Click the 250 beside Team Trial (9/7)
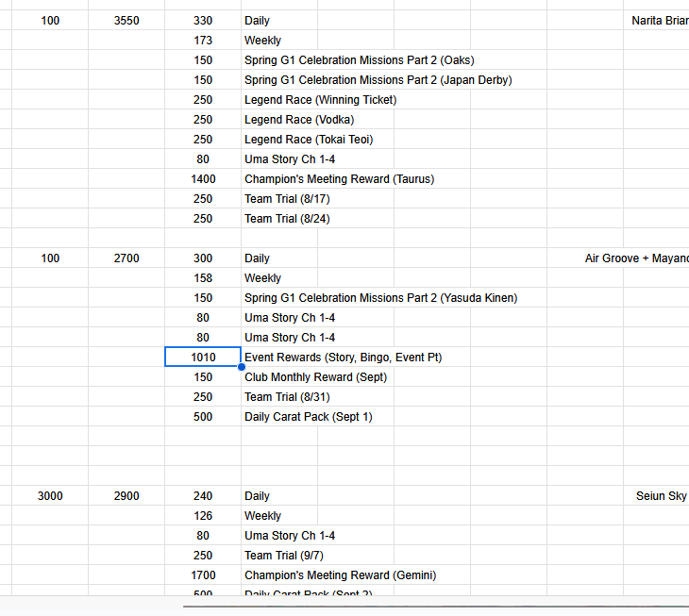The height and width of the screenshot is (616, 689). [x=203, y=556]
